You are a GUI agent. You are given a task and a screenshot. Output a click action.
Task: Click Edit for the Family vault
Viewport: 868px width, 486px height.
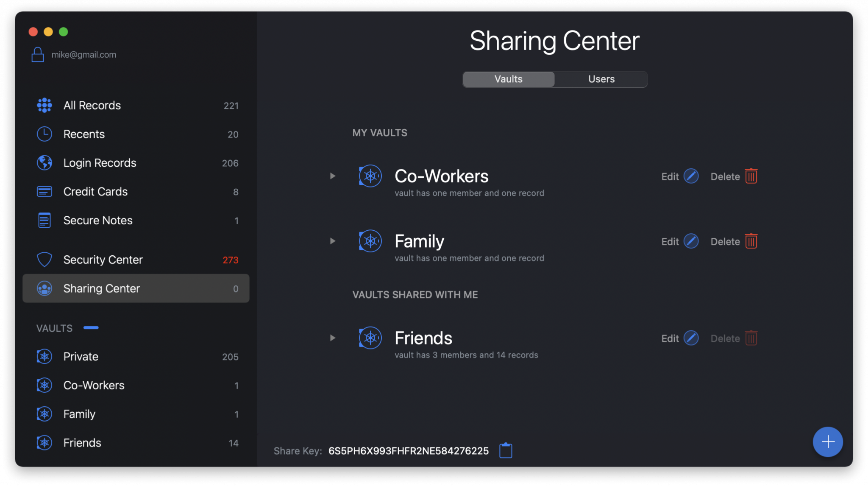pyautogui.click(x=670, y=242)
